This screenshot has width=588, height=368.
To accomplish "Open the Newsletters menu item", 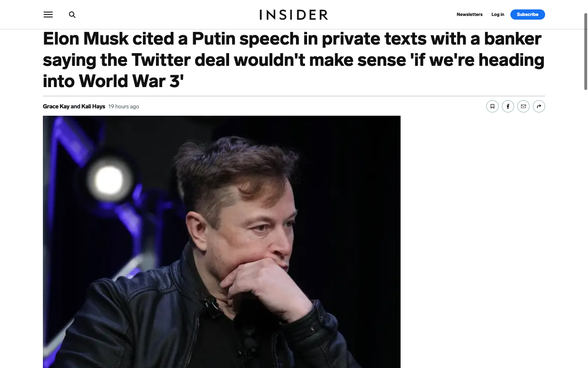I will 470,14.
